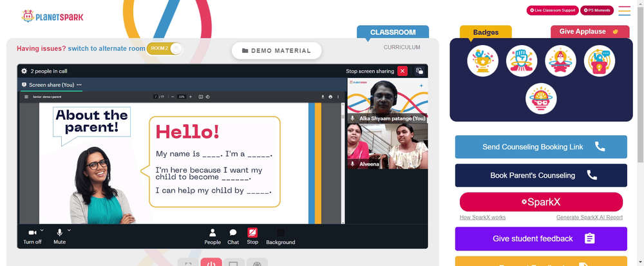The image size is (644, 266).
Task: Open call settings gear icon
Action: pyautogui.click(x=24, y=71)
